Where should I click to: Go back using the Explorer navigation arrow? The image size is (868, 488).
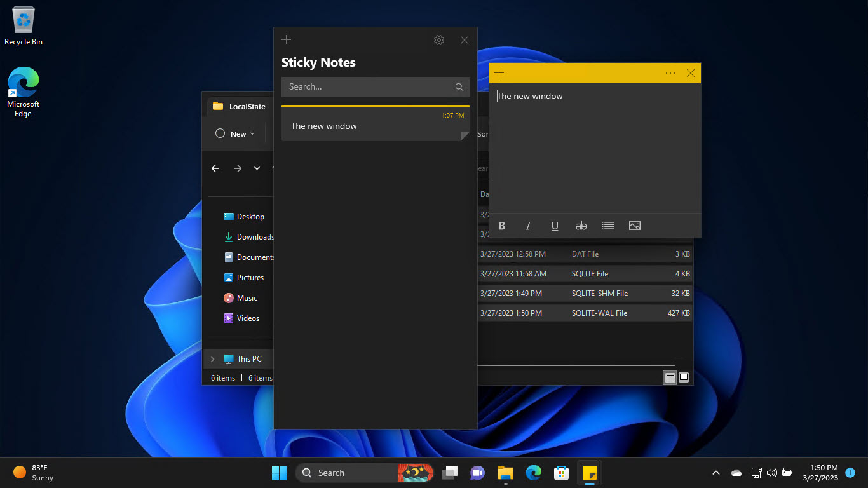pyautogui.click(x=215, y=168)
